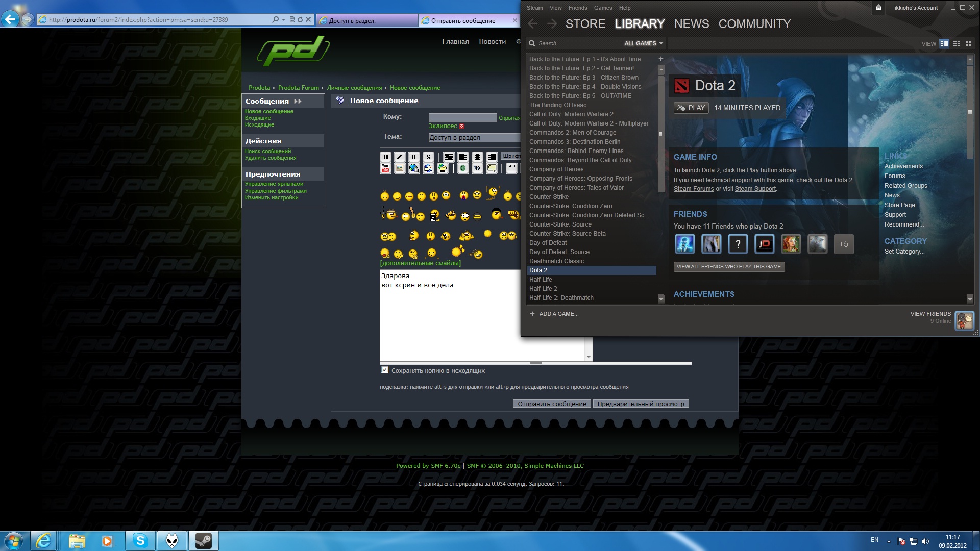The image size is (980, 551).
Task: Insert YouTube video button
Action: pos(385,168)
